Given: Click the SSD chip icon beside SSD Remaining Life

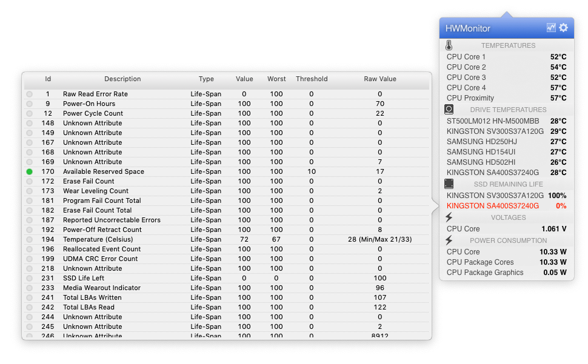Looking at the screenshot, I should point(449,184).
